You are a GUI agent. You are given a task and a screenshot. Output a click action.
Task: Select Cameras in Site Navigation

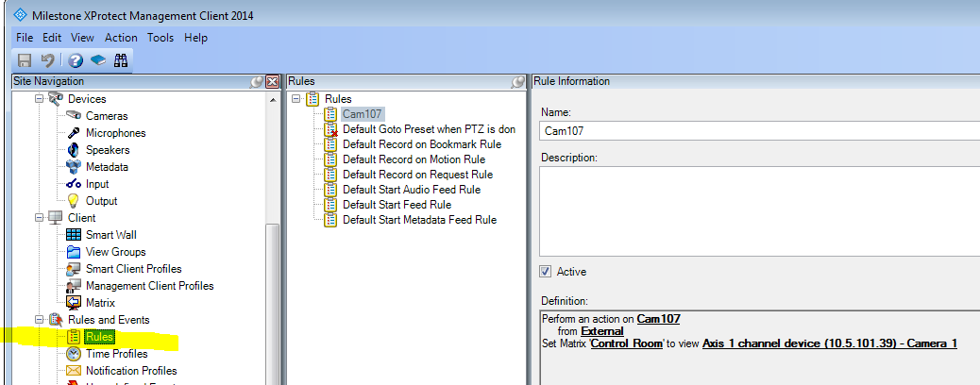(107, 116)
